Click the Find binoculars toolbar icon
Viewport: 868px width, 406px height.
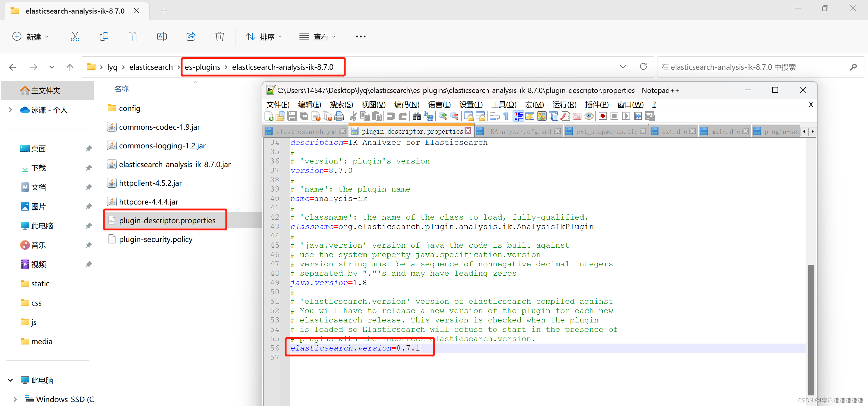coord(416,116)
